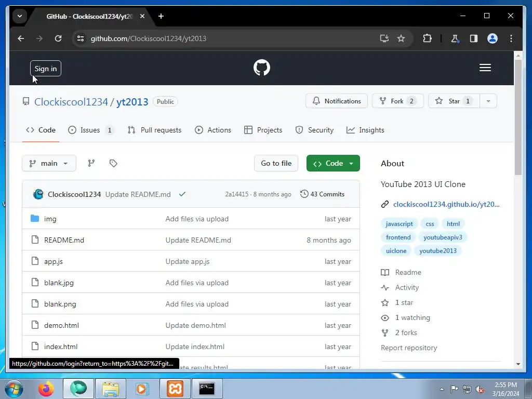Star the repository
This screenshot has width=532, height=399.
point(454,101)
